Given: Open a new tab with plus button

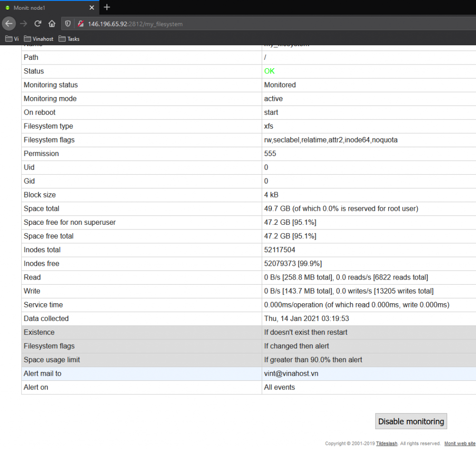Looking at the screenshot, I should [x=107, y=7].
